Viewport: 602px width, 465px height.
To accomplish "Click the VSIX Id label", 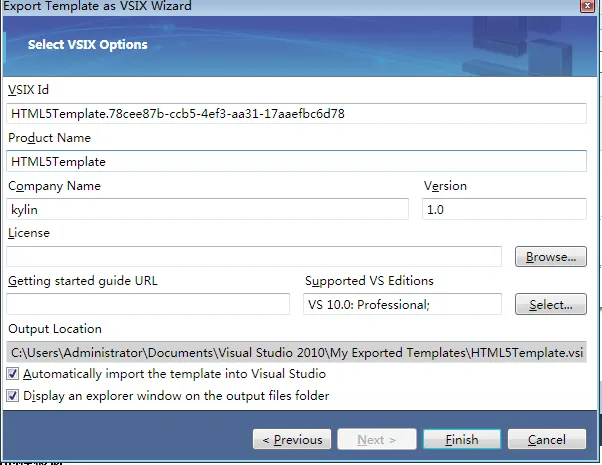I will 28,90.
